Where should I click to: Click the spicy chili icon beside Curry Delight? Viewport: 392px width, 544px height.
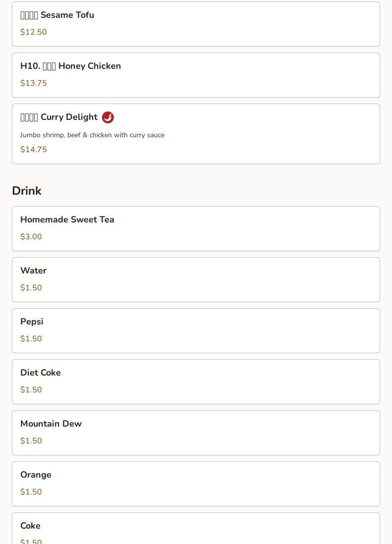point(108,117)
